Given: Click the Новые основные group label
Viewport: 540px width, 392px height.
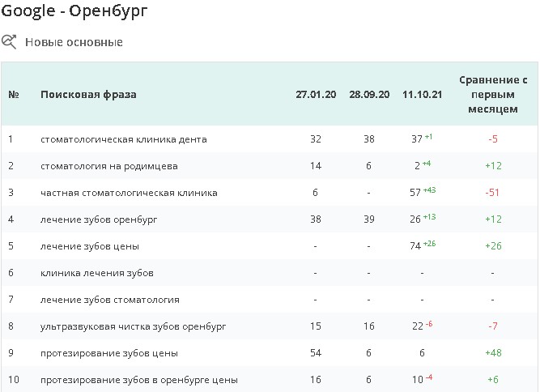Looking at the screenshot, I should (74, 42).
